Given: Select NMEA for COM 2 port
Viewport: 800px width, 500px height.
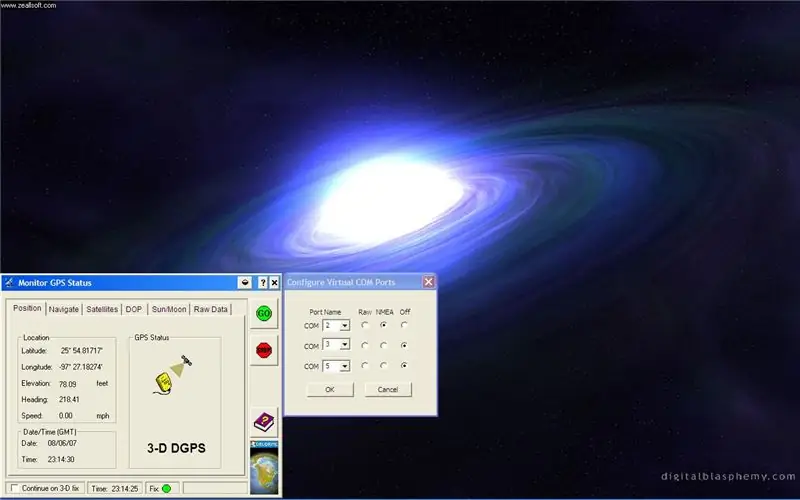Looking at the screenshot, I should pyautogui.click(x=384, y=324).
